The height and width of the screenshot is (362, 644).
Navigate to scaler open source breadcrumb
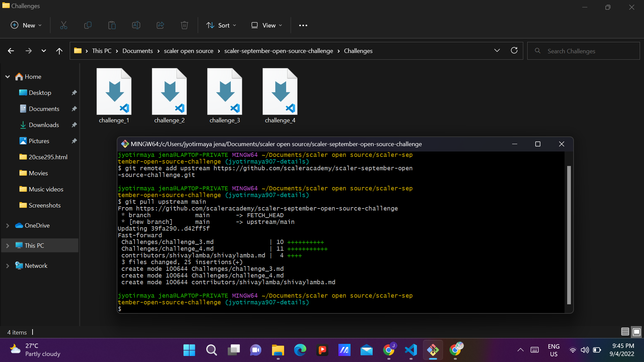(189, 51)
